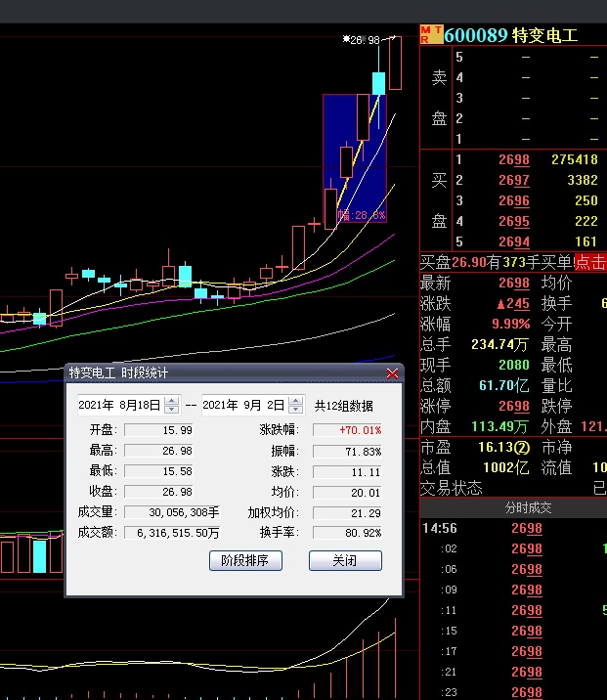Increase the start date with up arrow
The width and height of the screenshot is (607, 700).
172,401
